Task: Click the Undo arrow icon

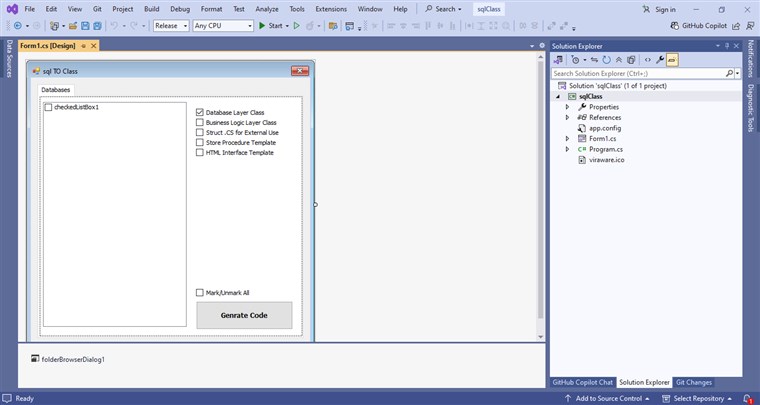Action: point(114,26)
